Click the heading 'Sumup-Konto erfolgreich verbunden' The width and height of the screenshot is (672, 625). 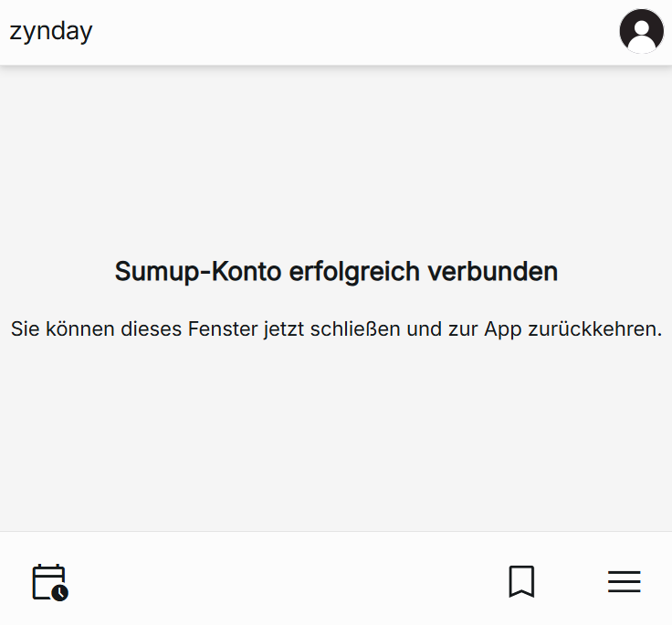pyautogui.click(x=336, y=272)
